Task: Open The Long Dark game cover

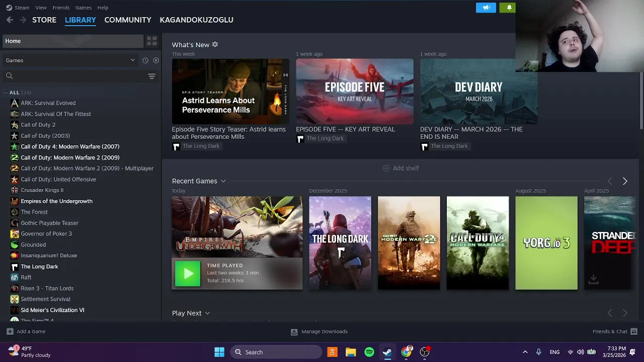Action: (x=340, y=243)
